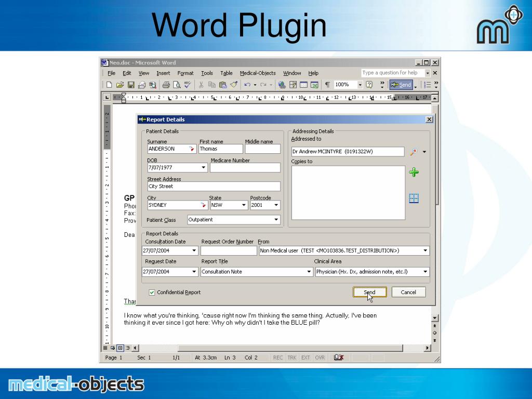Open the dropdown arrow beside the magnifier
Viewport: 532px width, 399px height.
pos(424,152)
